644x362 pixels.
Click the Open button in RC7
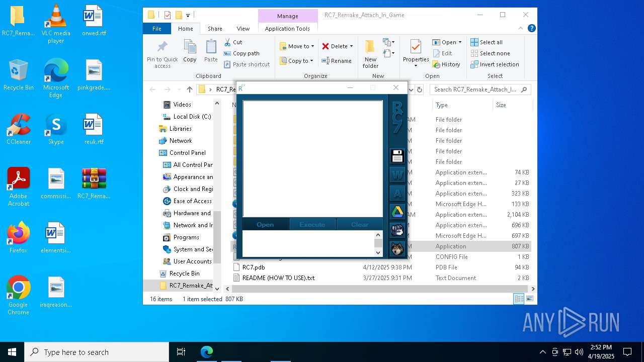point(265,224)
